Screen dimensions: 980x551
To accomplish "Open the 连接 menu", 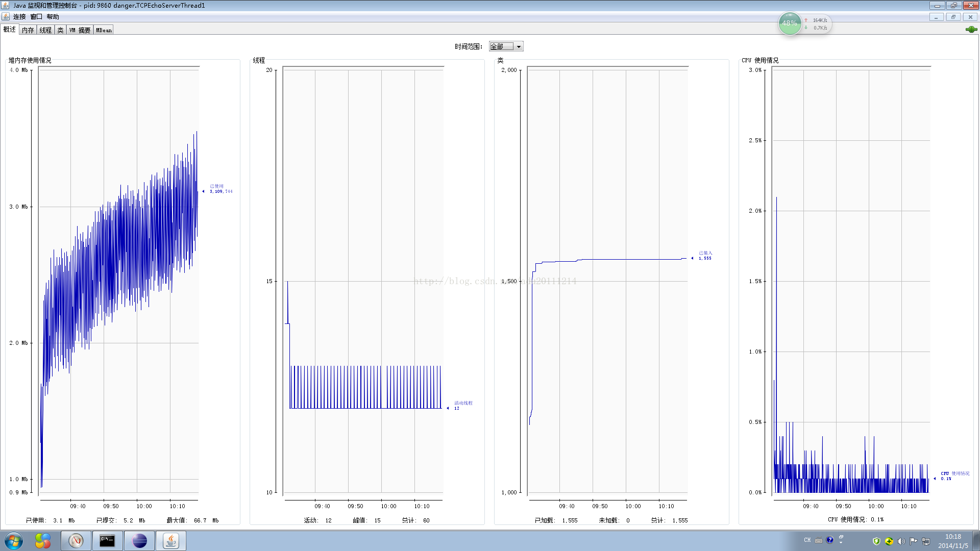I will pos(19,17).
